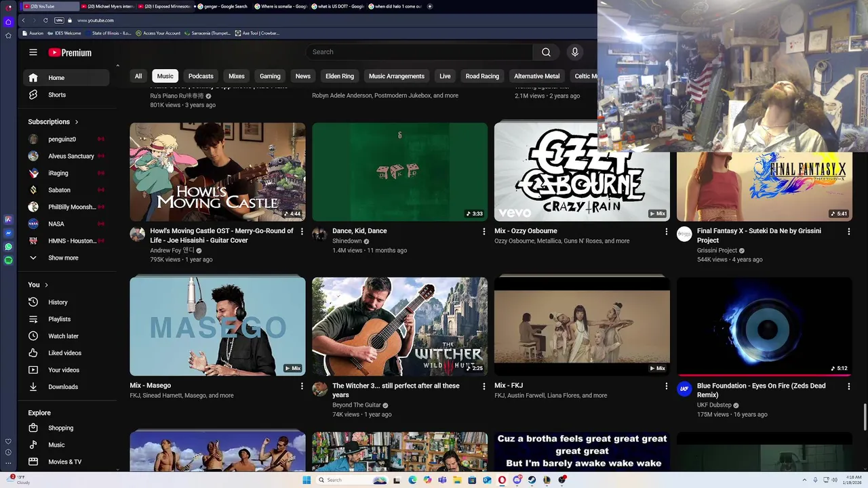Open Playlists in the sidebar
This screenshot has width=868, height=488.
[x=66, y=319]
